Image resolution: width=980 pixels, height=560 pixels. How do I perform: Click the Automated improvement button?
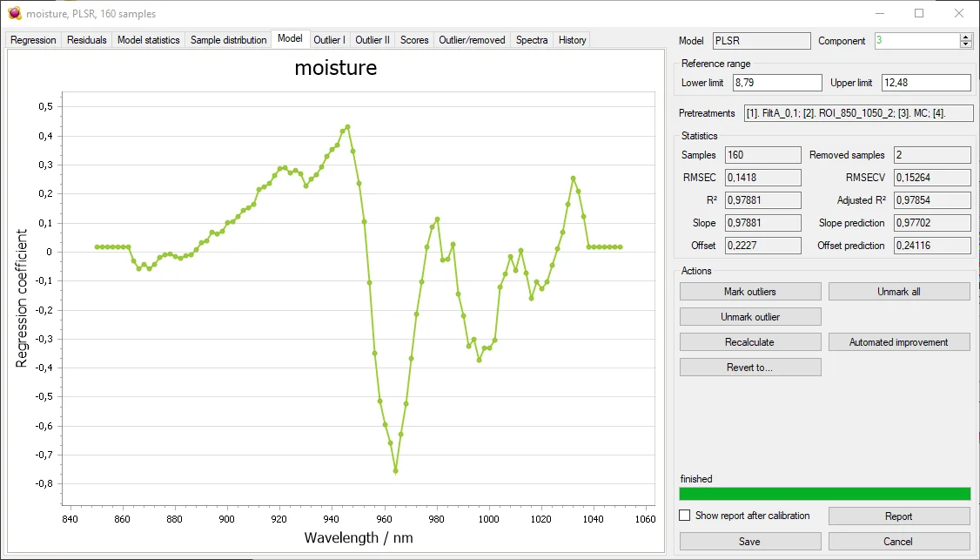coord(898,342)
